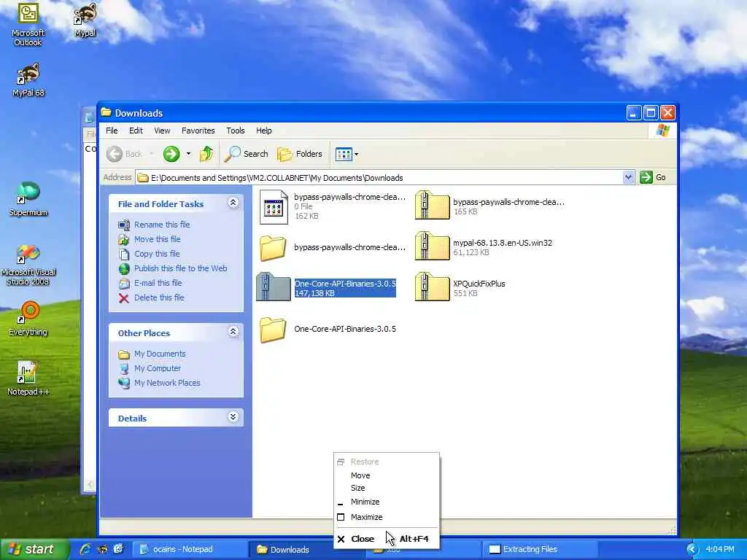Select the XPQuickFixPlus zip file
This screenshot has height=560, width=747.
460,288
